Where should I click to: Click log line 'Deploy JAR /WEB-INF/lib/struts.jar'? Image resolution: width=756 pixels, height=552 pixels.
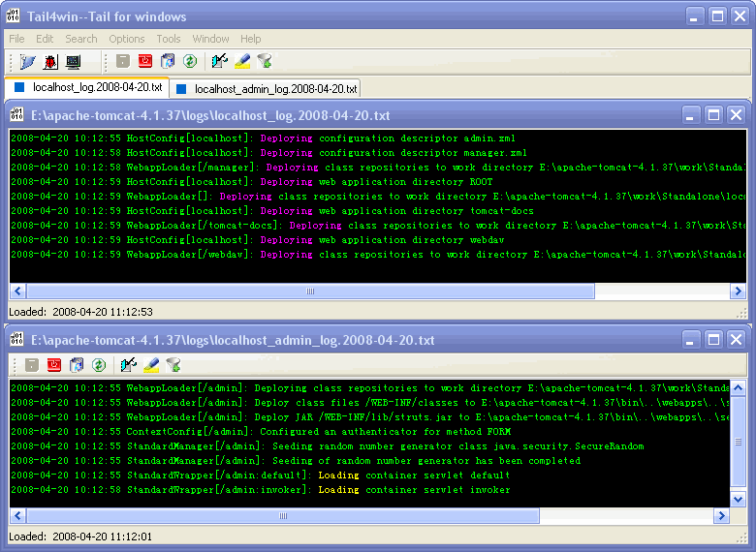[369, 417]
